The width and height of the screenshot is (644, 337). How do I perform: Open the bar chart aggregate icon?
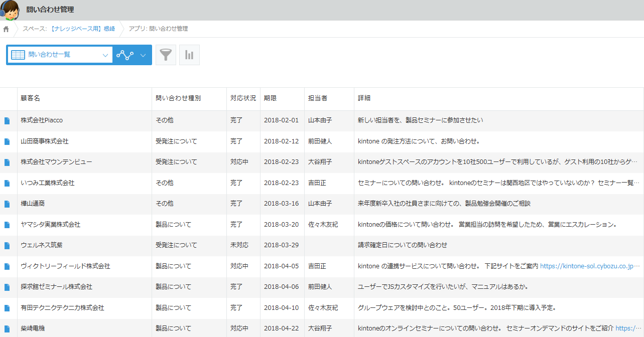189,55
